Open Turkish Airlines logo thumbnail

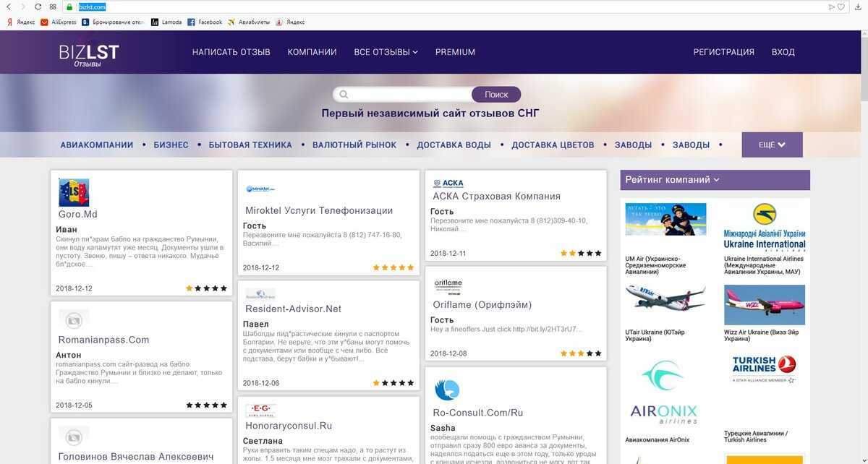[x=764, y=369]
